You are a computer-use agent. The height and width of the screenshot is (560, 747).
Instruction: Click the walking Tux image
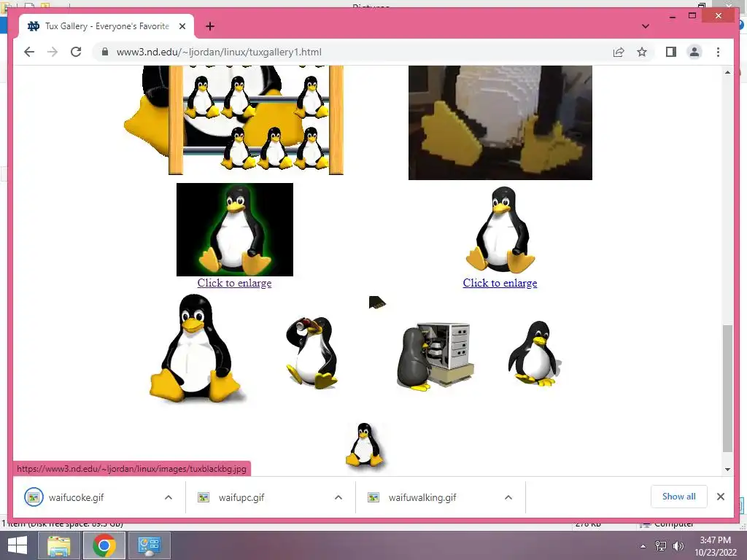[535, 354]
